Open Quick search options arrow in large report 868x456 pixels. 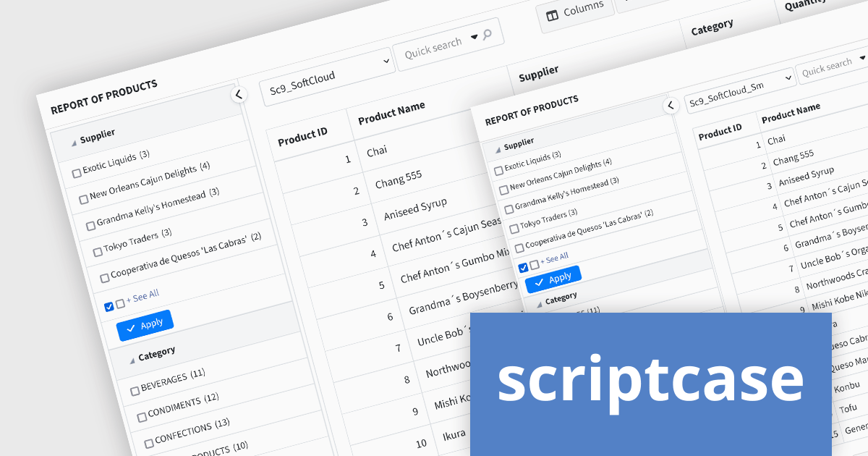pos(474,37)
